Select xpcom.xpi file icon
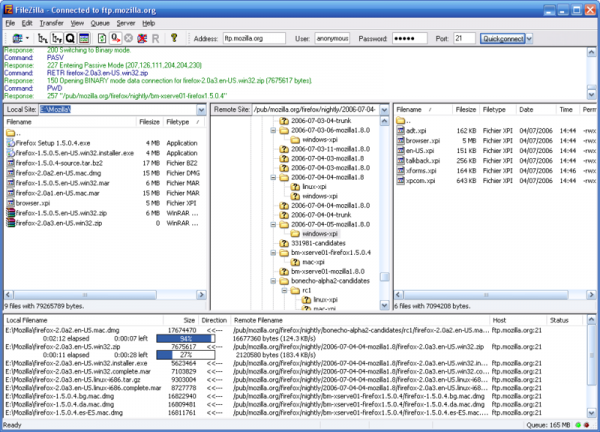This screenshot has height=432, width=600. tap(401, 180)
